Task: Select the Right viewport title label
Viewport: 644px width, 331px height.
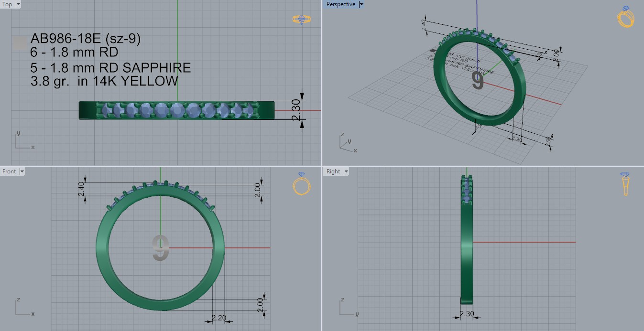Action: 333,171
